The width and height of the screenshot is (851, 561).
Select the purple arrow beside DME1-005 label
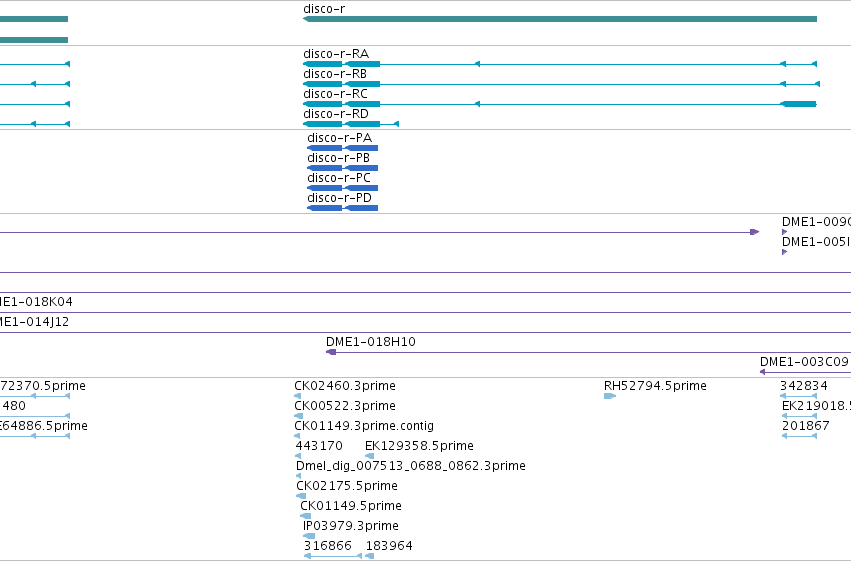[x=784, y=252]
